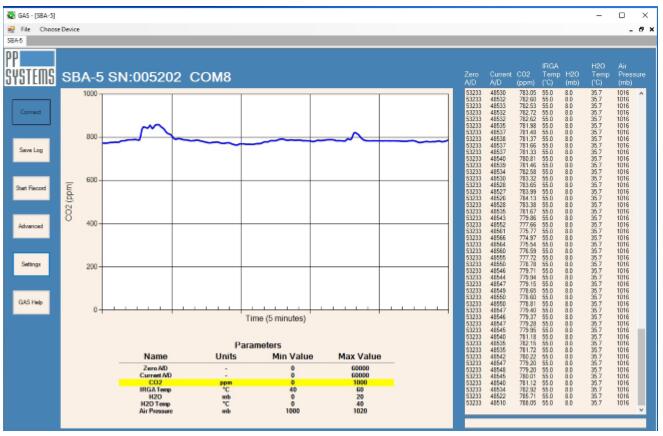This screenshot has width=663, height=436.
Task: Open the Settings button
Action: click(31, 264)
